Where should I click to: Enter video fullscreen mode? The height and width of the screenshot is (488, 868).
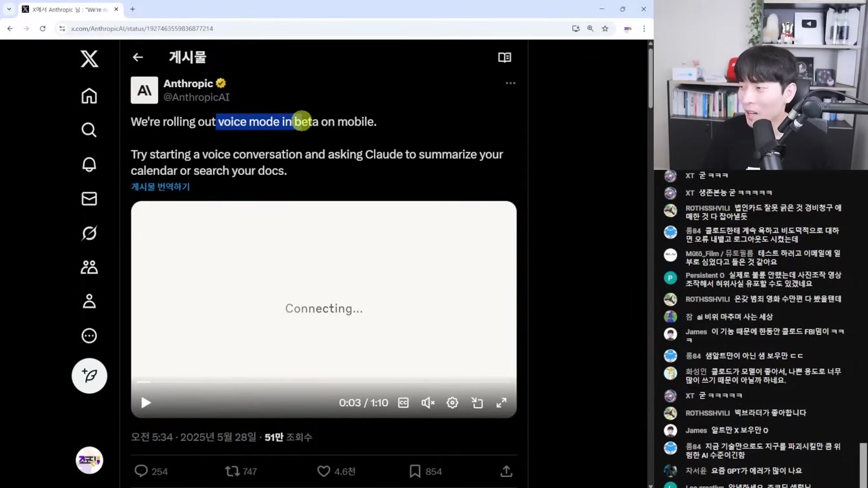[501, 403]
